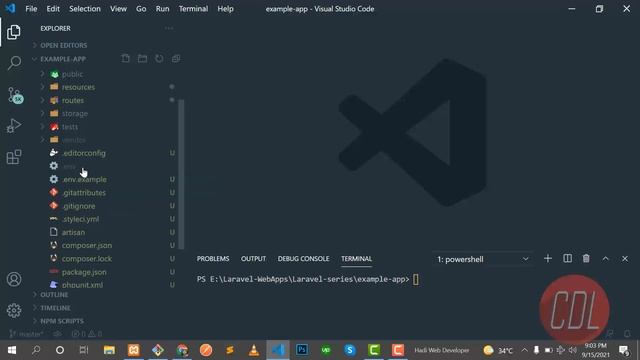This screenshot has width=640, height=360.
Task: Open the Go menu
Action: (x=141, y=9)
